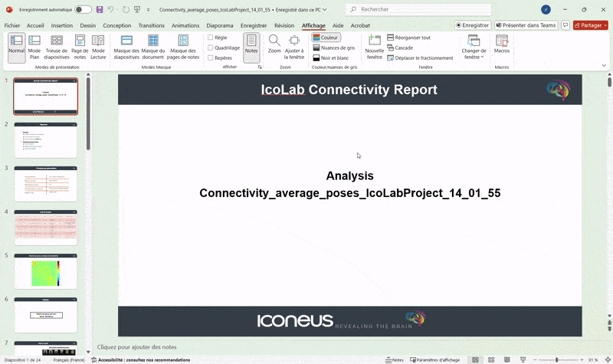Check the Quadrillage option
Viewport: 613px width, 364px height.
[210, 48]
